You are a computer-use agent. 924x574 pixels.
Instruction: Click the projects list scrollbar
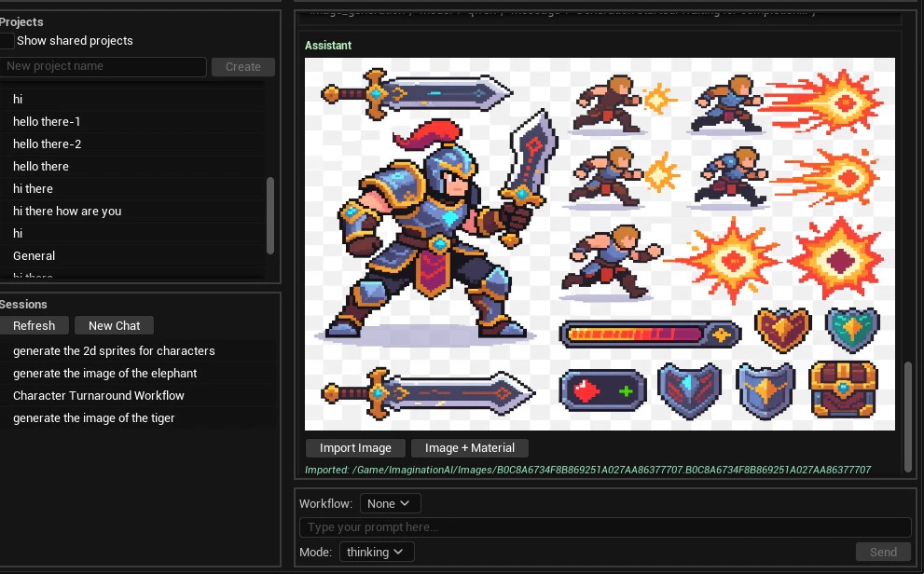(270, 215)
